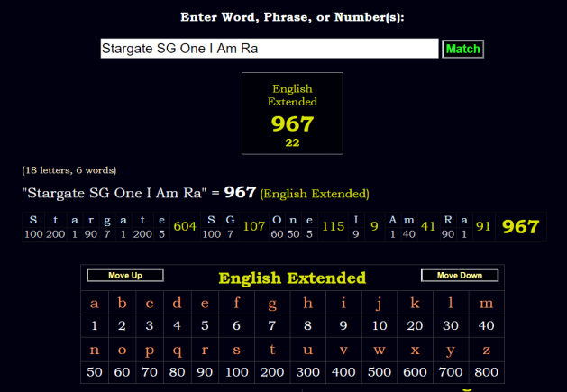Click the 91 word total for Ra
The height and width of the screenshot is (392, 567).
483,226
